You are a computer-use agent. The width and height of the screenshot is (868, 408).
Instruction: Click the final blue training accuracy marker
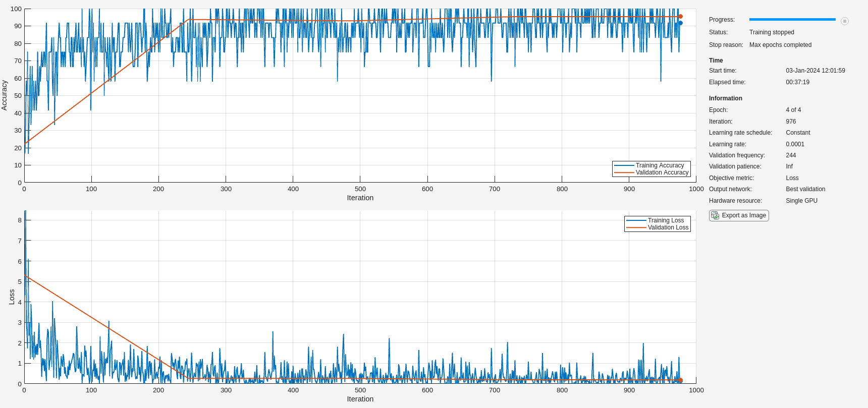pos(680,23)
